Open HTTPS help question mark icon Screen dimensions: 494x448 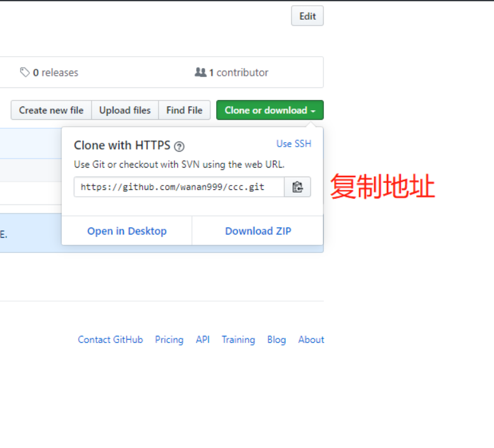tap(179, 147)
